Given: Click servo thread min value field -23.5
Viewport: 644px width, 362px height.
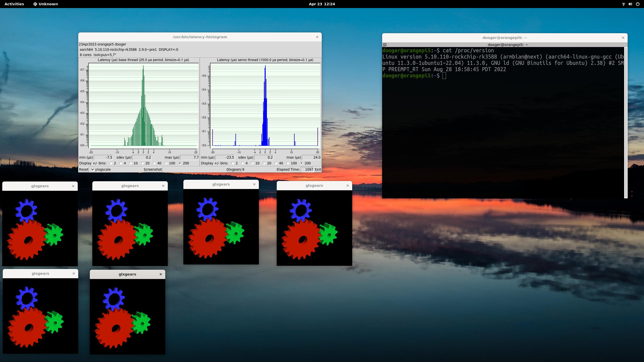Looking at the screenshot, I should [225, 157].
